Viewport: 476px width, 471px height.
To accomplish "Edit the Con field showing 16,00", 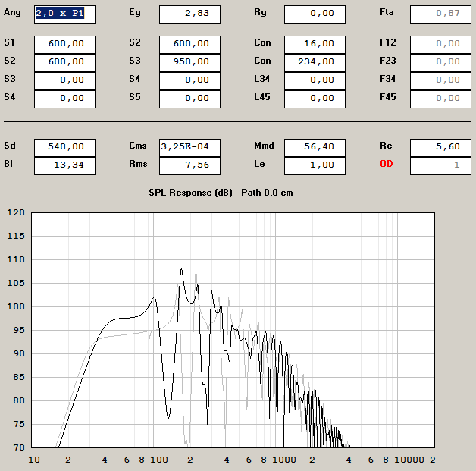I will 315,45.
